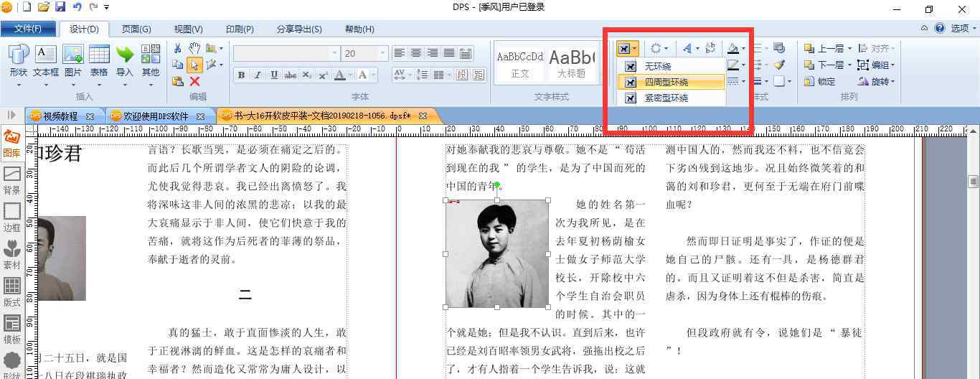Cut selection with the scissors icon
The image size is (980, 379).
178,48
